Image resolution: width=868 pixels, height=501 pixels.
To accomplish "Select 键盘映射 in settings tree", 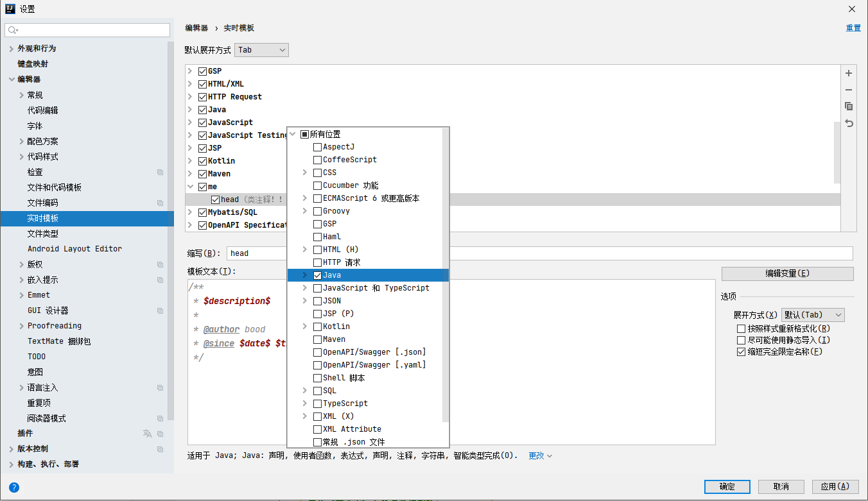I will 33,64.
